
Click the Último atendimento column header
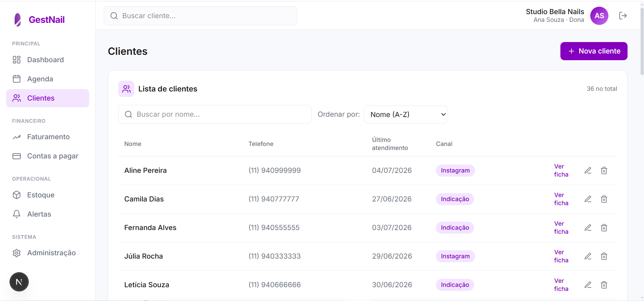[x=390, y=144]
